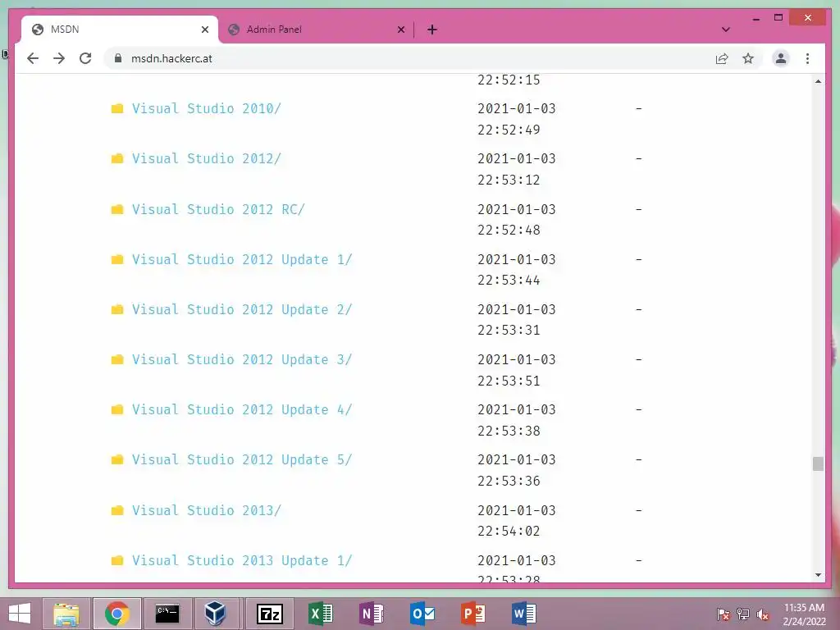Viewport: 840px width, 630px height.
Task: Close the Admin Panel tab
Action: [x=400, y=30]
